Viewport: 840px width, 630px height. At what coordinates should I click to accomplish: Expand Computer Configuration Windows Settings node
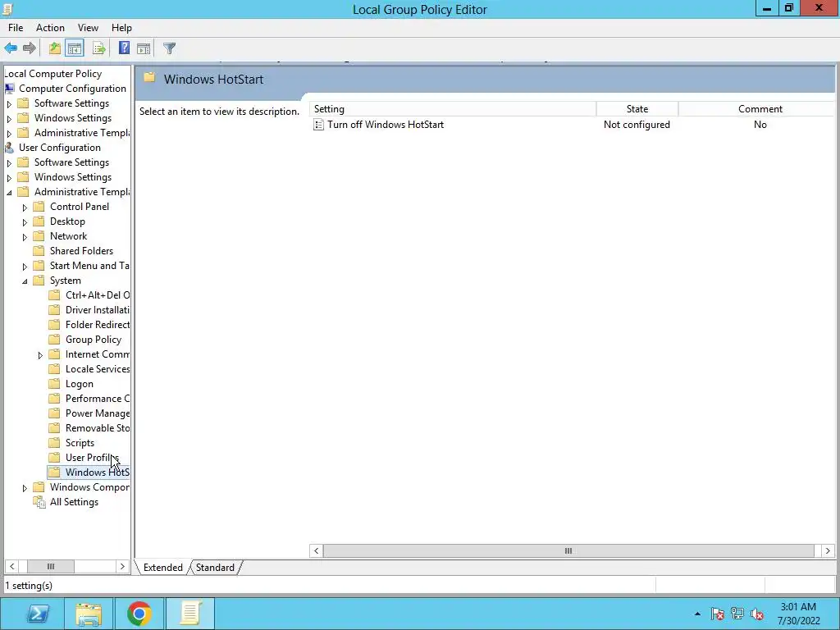tap(9, 118)
